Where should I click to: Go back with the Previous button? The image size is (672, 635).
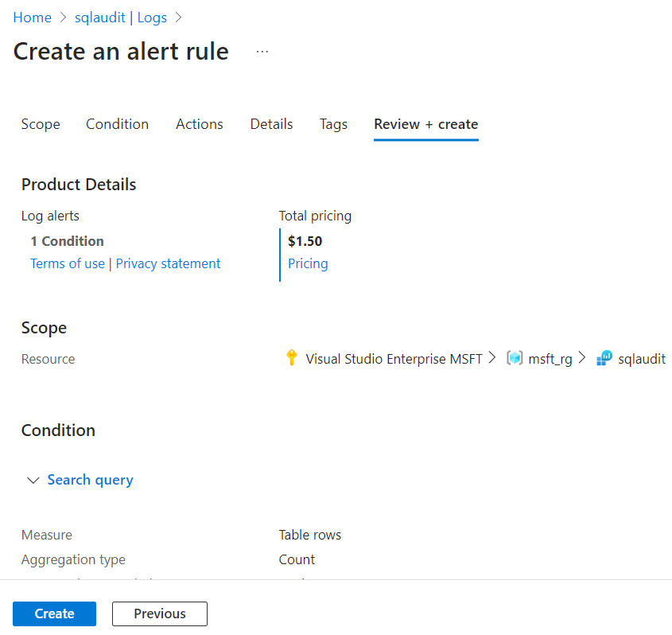160,614
